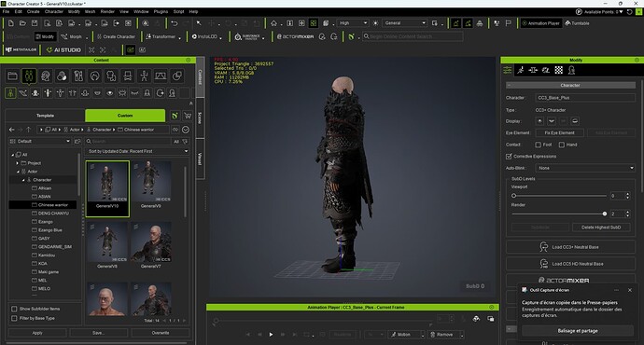The image size is (644, 345).
Task: Switch to the Template tab
Action: 45,116
